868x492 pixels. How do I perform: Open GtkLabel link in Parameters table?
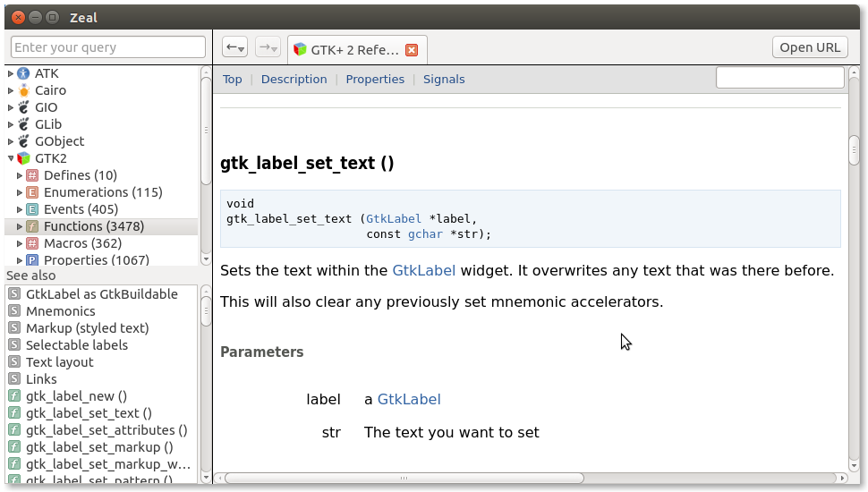click(409, 400)
